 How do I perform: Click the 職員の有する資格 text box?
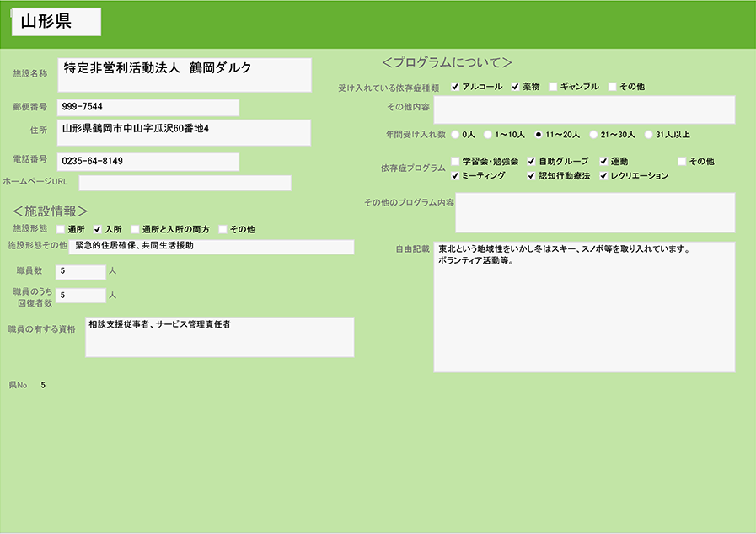(219, 337)
